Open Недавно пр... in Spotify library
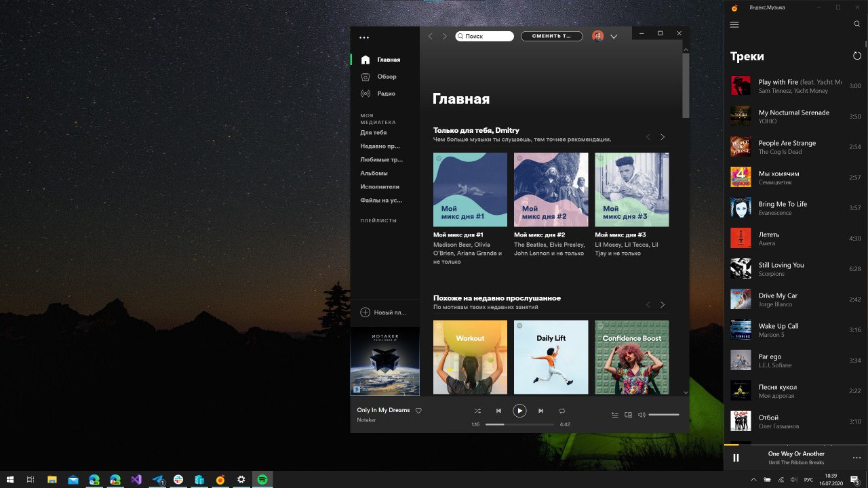 (x=380, y=146)
